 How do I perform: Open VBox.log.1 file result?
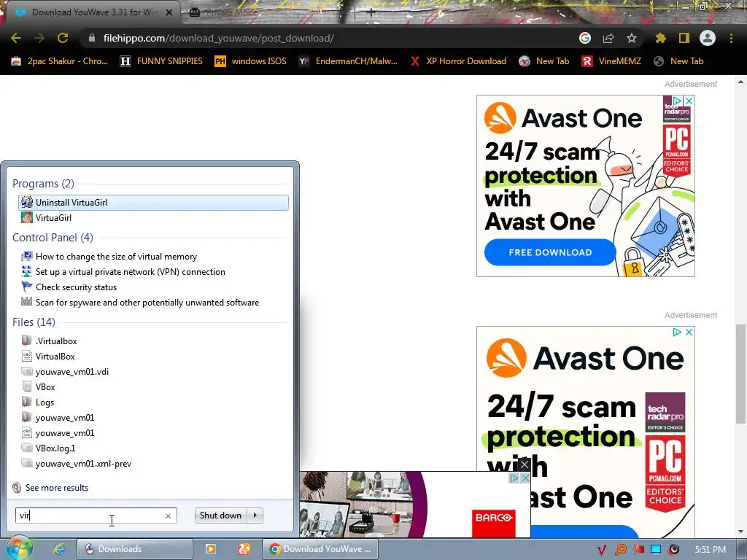153,448
